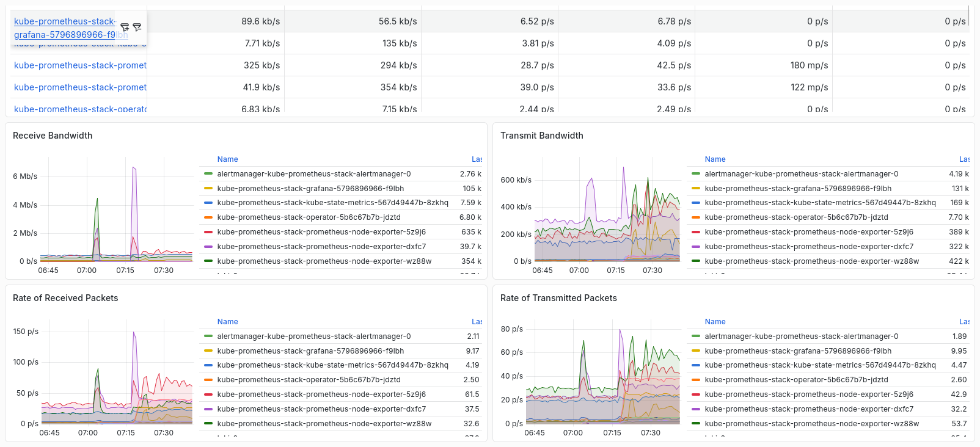
Task: Click the 6.52 p/s table cell
Action: (489, 21)
